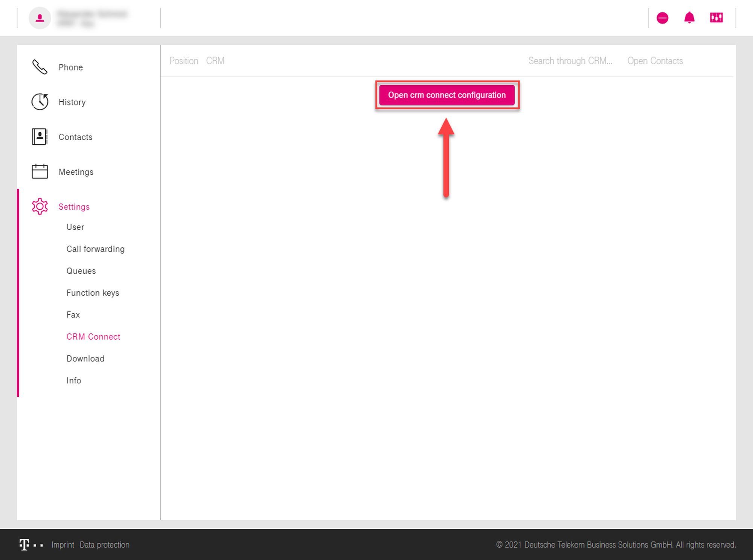The width and height of the screenshot is (753, 560).
Task: Open the Download settings page
Action: point(85,359)
